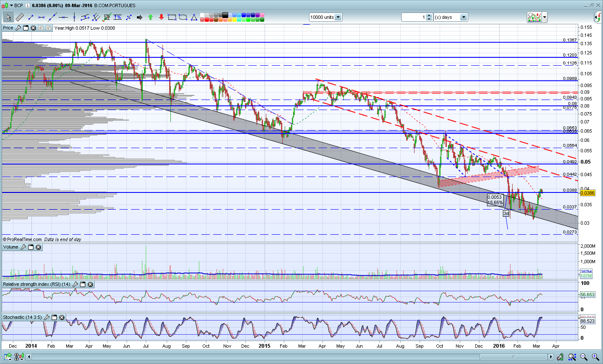Viewport: 603px width, 364px height.
Task: Click the add indicator chart icon
Action: click(534, 17)
